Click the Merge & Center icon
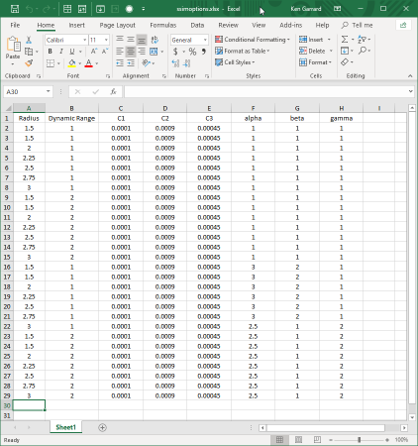The width and height of the screenshot is (418, 446). click(154, 51)
